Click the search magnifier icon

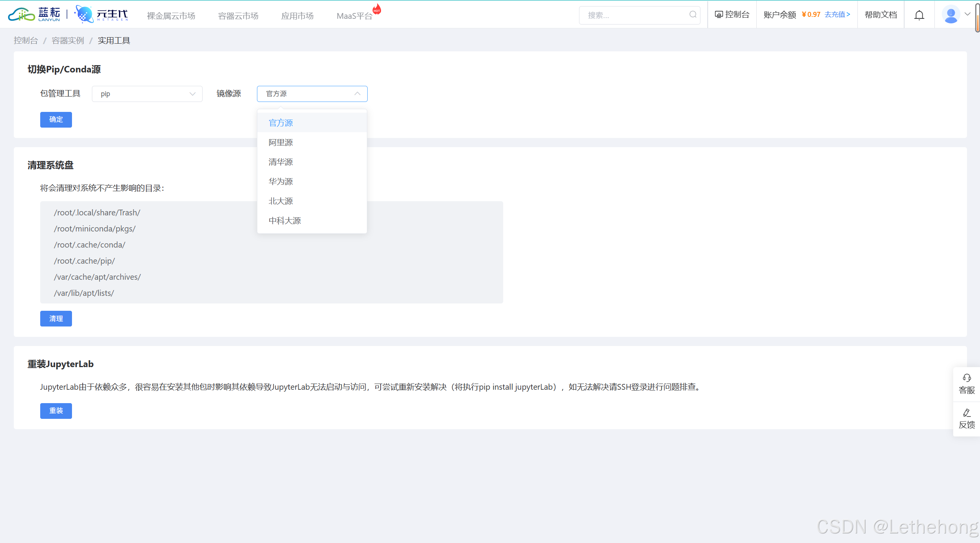click(693, 15)
